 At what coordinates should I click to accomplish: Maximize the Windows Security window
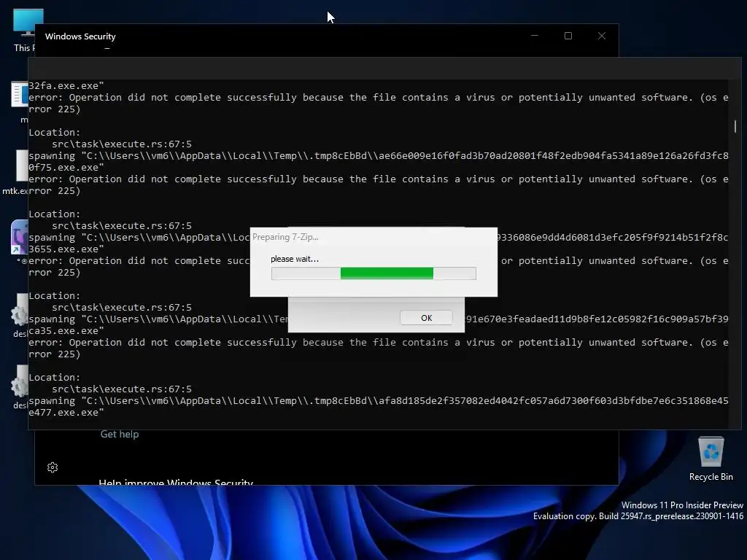(x=568, y=36)
